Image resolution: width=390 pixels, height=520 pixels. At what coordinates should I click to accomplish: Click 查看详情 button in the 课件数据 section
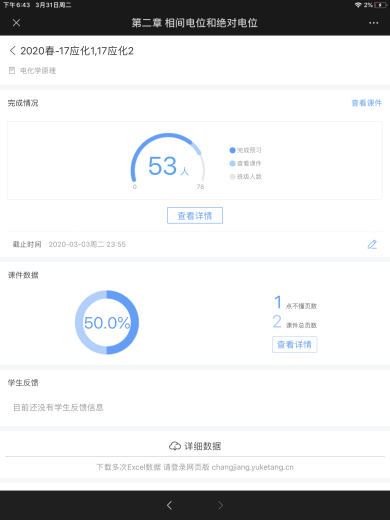point(294,344)
